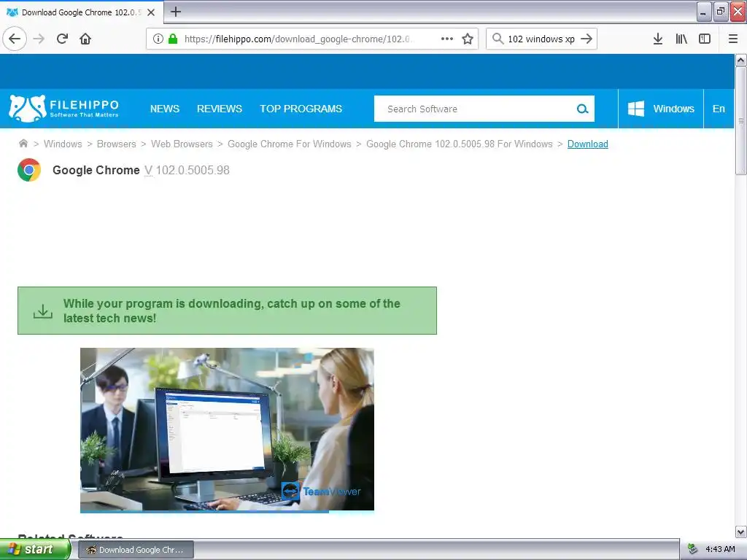Click the page scrollbar up arrow
747x560 pixels.
pos(741,61)
